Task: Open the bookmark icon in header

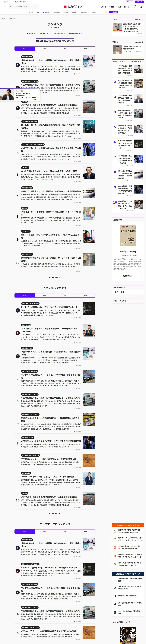Action: [x=141, y=7]
